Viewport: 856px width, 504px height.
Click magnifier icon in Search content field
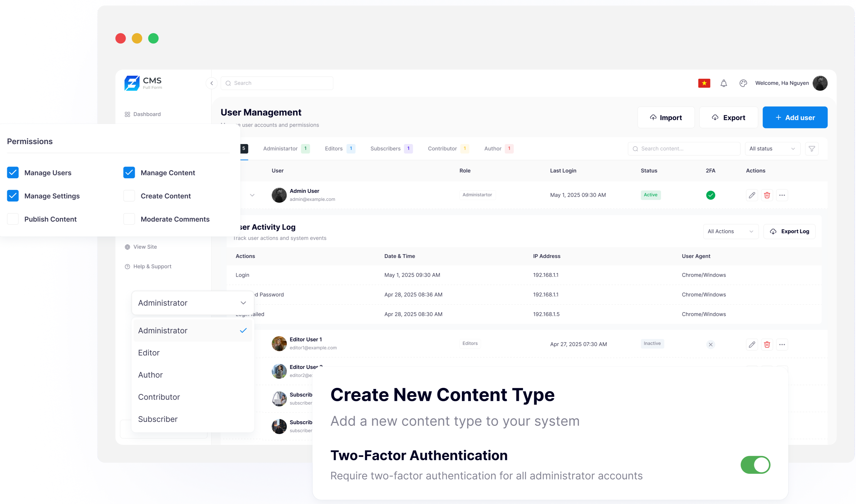coord(635,149)
